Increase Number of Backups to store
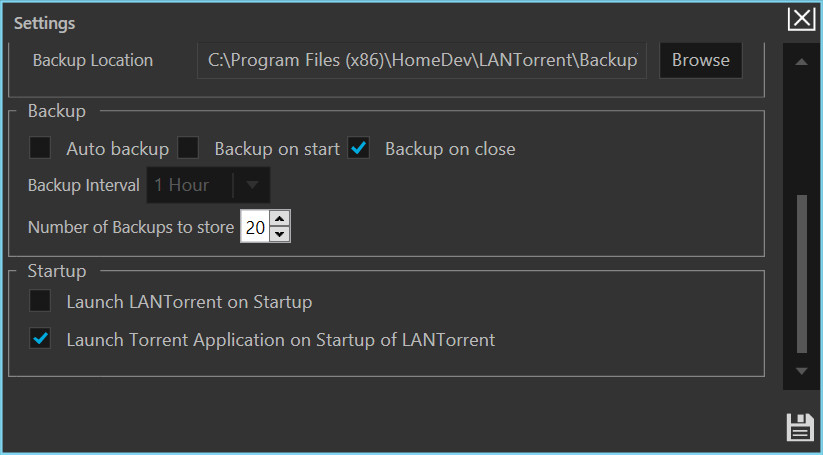The height and width of the screenshot is (455, 823). point(280,219)
